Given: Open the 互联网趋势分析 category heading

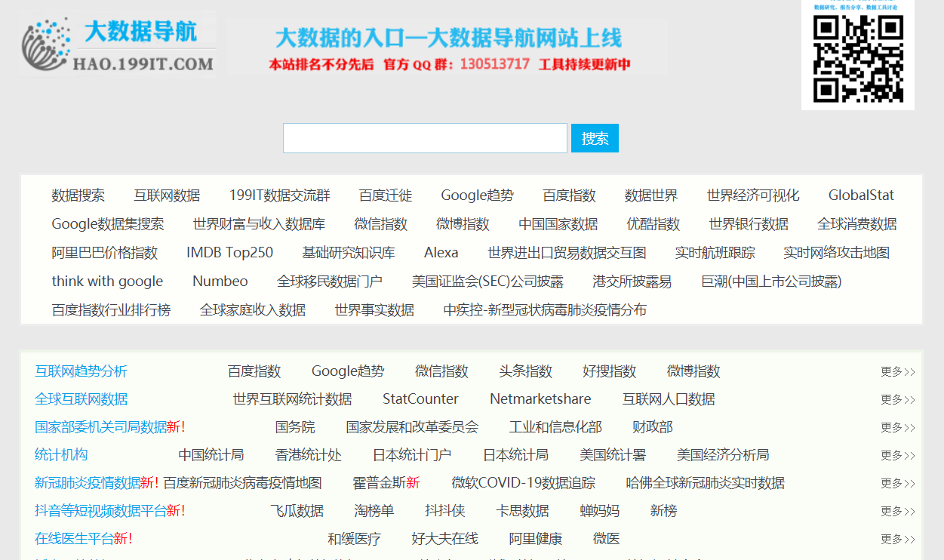Looking at the screenshot, I should tap(81, 371).
